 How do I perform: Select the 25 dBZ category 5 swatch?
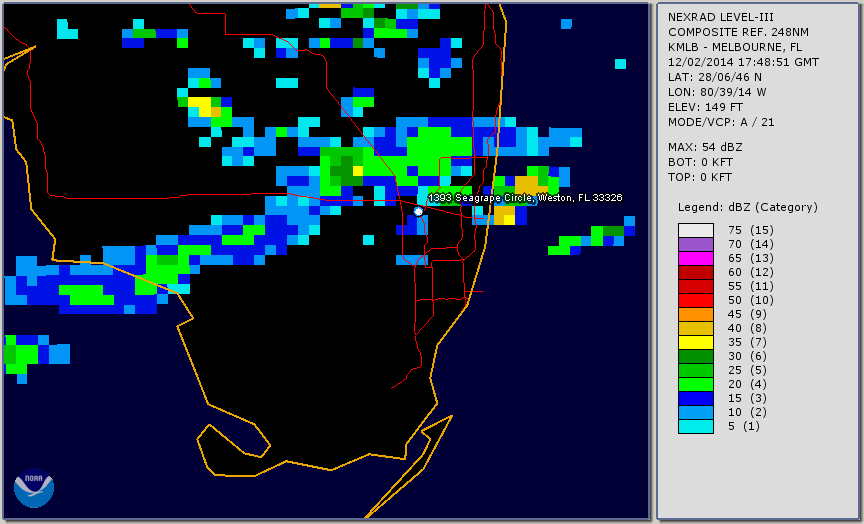tap(695, 370)
